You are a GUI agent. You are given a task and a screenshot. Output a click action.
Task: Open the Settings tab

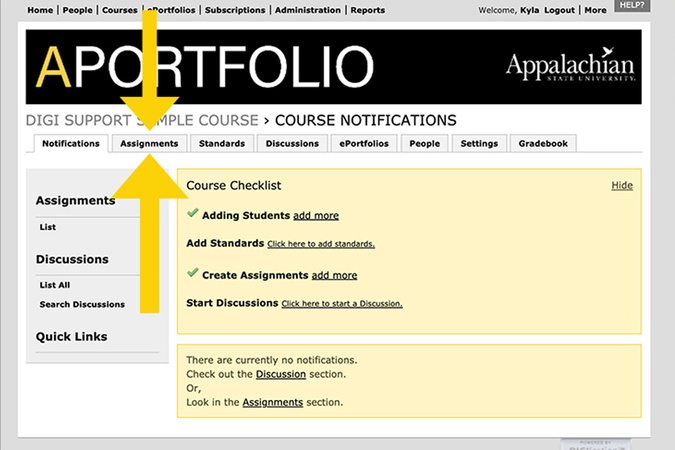coord(479,144)
